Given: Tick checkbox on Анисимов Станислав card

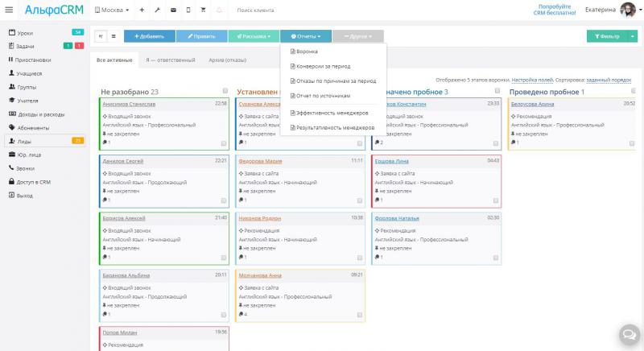Looking at the screenshot, I should [x=225, y=142].
